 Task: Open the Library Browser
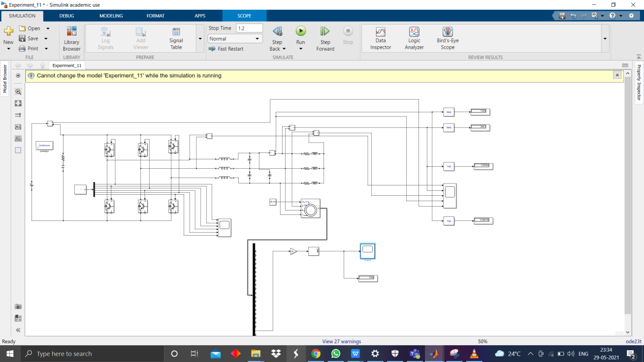71,38
